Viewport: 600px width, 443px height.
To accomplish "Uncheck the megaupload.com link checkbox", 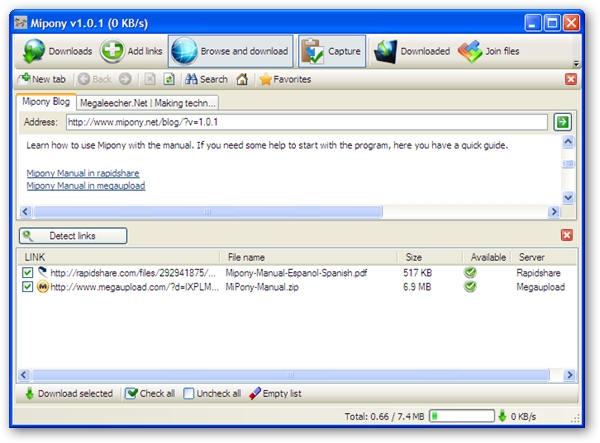I will (27, 287).
